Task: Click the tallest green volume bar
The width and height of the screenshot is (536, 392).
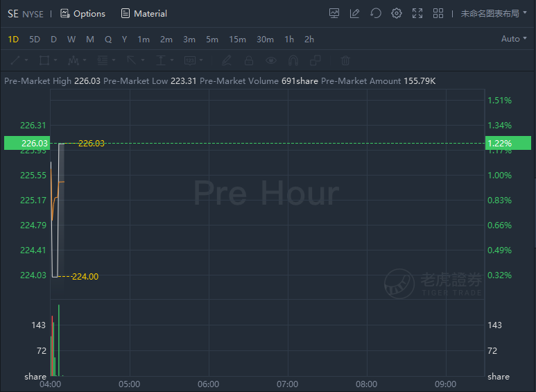Action: coord(59,341)
